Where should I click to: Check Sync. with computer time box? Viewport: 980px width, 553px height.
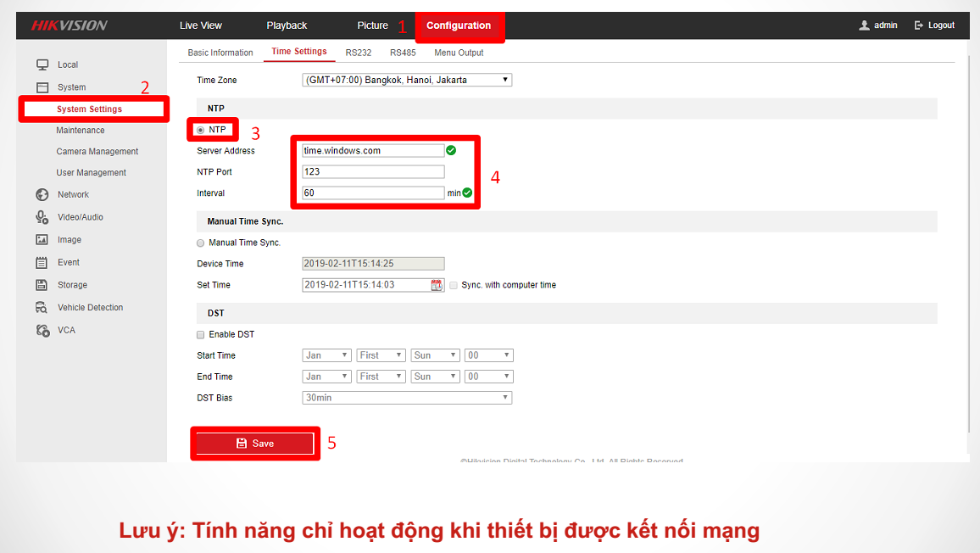pyautogui.click(x=454, y=285)
